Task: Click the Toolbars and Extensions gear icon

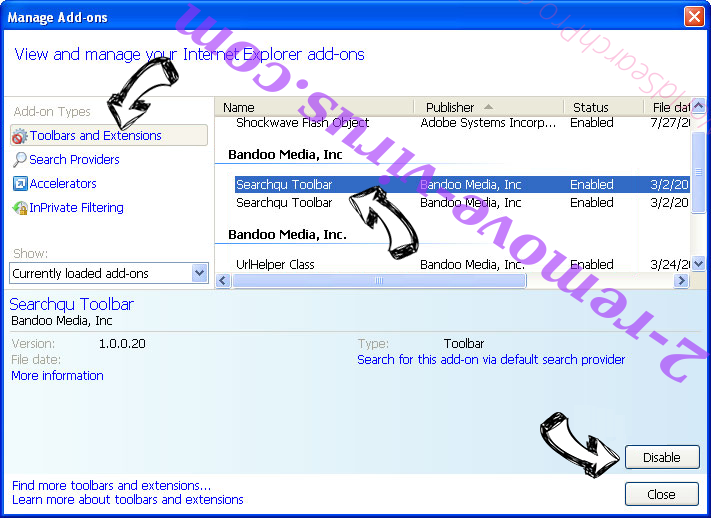Action: point(19,136)
